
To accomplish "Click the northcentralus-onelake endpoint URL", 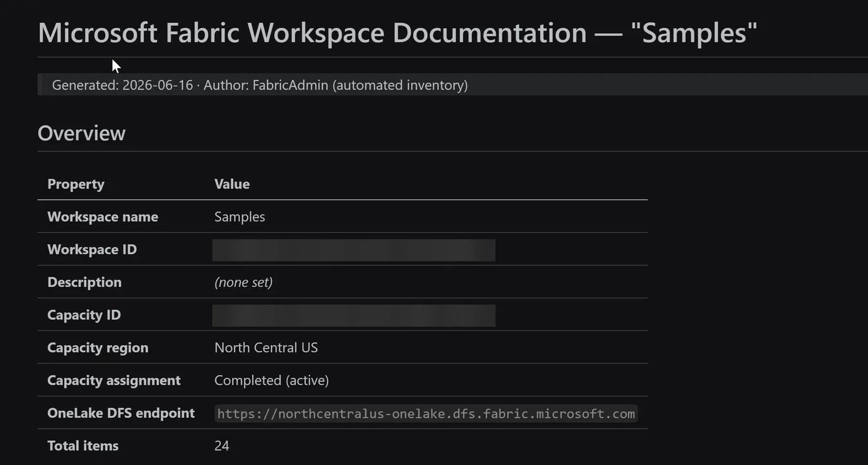I will coord(426,414).
